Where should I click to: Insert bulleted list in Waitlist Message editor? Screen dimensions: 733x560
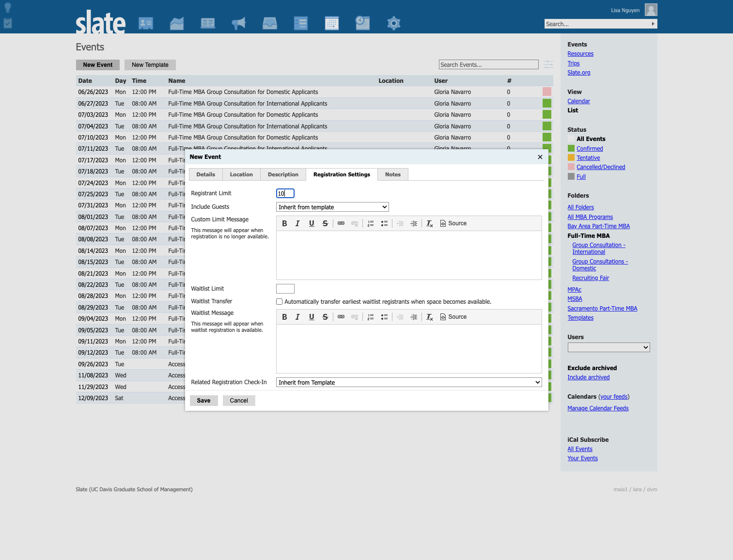[x=384, y=317]
